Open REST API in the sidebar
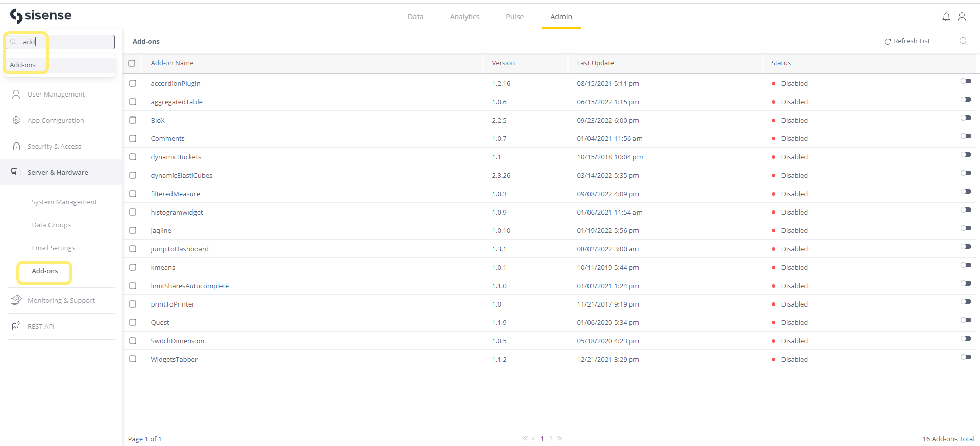 [x=40, y=327]
